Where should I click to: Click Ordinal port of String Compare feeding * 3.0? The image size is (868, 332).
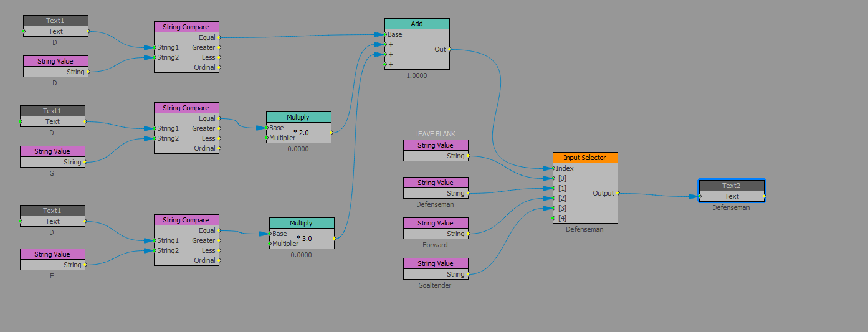(219, 260)
